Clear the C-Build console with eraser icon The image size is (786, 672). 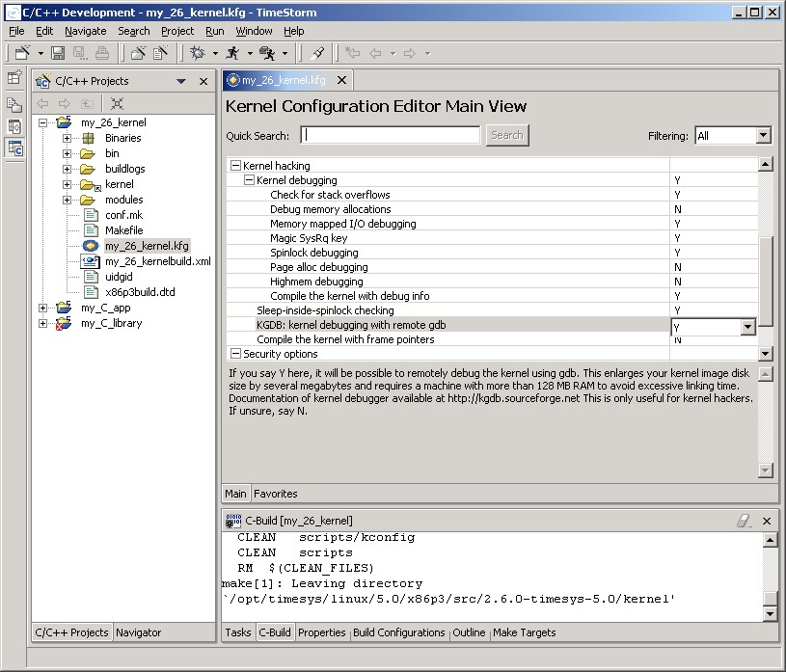744,521
